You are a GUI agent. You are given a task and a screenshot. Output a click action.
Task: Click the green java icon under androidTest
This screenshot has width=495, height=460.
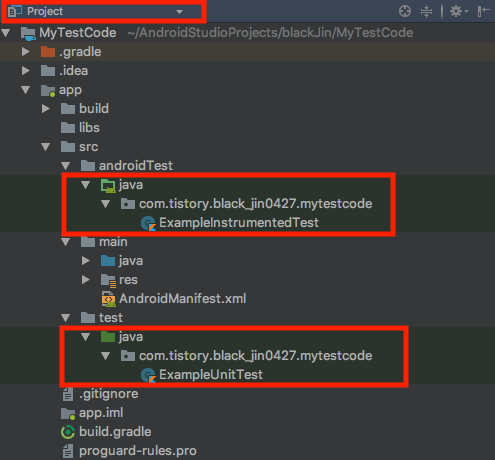click(x=108, y=185)
